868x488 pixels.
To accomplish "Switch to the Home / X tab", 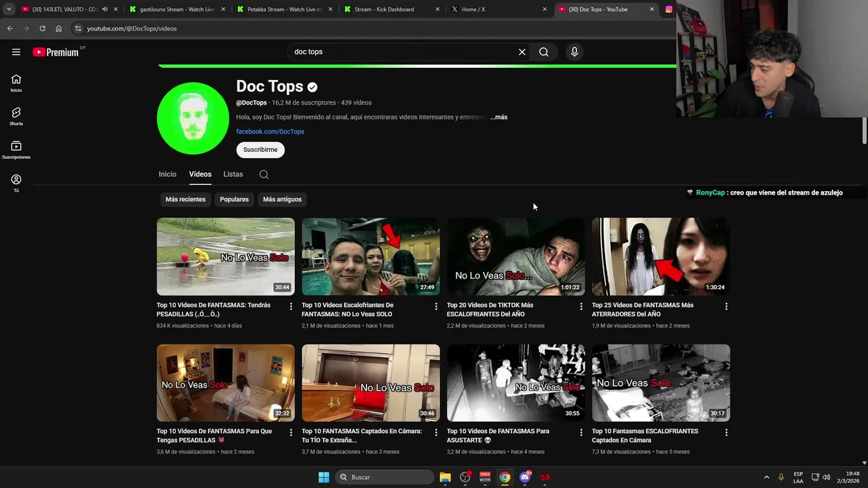I will click(498, 9).
